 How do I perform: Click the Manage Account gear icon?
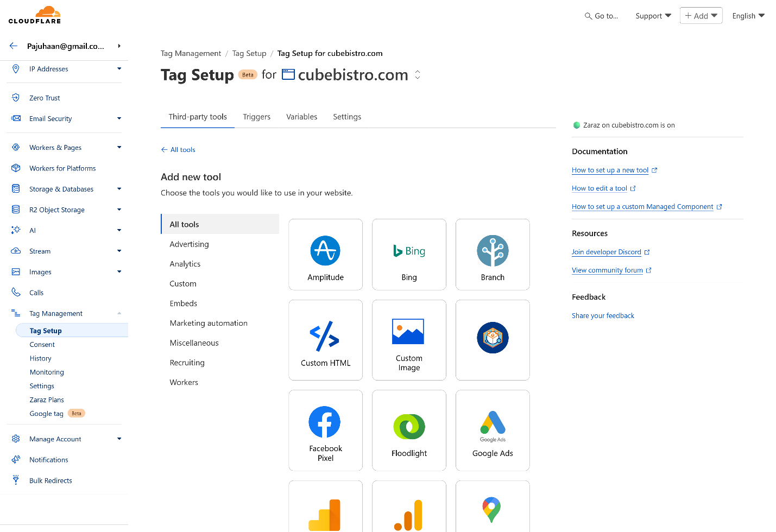[16, 439]
